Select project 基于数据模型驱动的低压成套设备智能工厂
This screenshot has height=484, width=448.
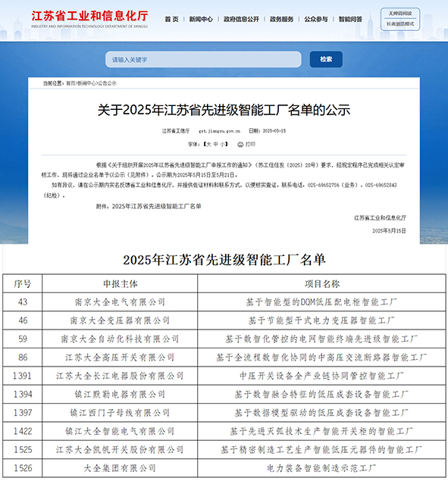coord(321,413)
